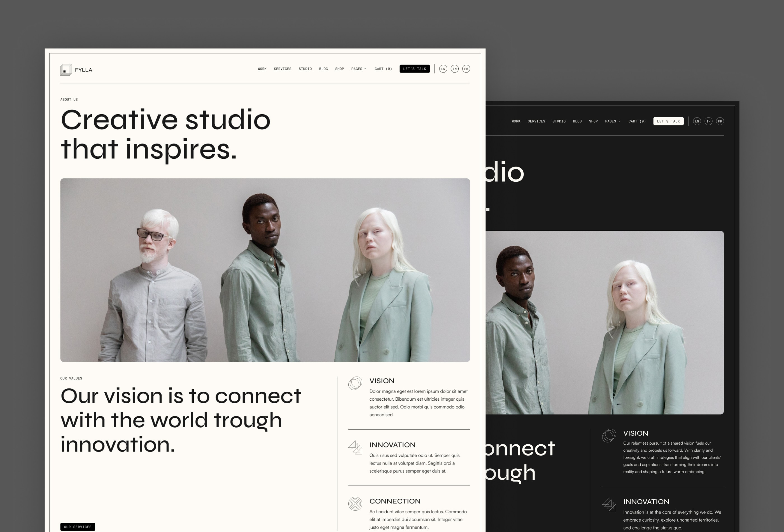This screenshot has height=532, width=784.
Task: Click VISION heading on light page
Action: coord(382,381)
